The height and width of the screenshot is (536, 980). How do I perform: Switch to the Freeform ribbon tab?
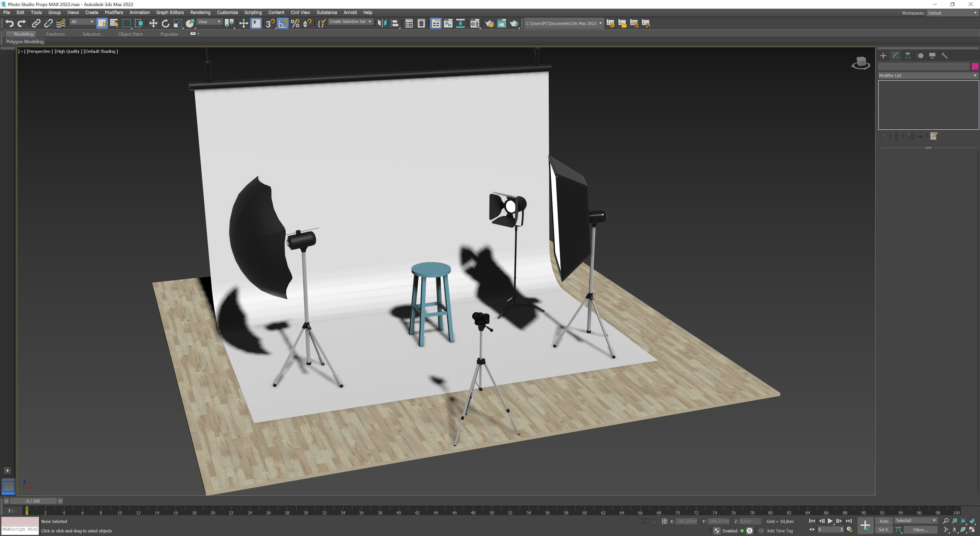coord(55,34)
